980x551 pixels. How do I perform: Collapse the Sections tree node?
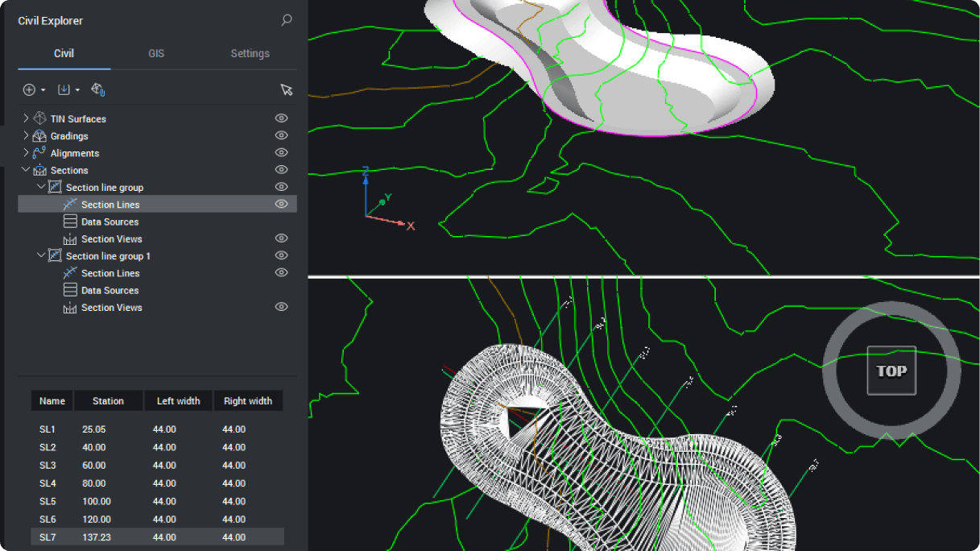click(x=26, y=170)
